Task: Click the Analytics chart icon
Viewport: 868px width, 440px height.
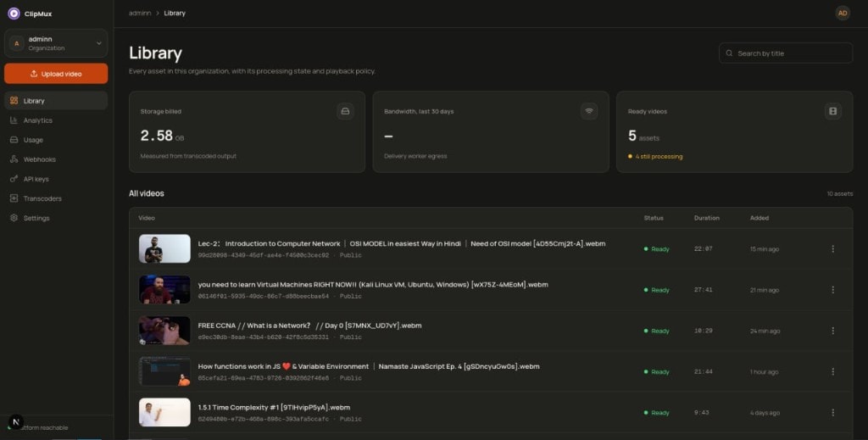Action: (14, 120)
